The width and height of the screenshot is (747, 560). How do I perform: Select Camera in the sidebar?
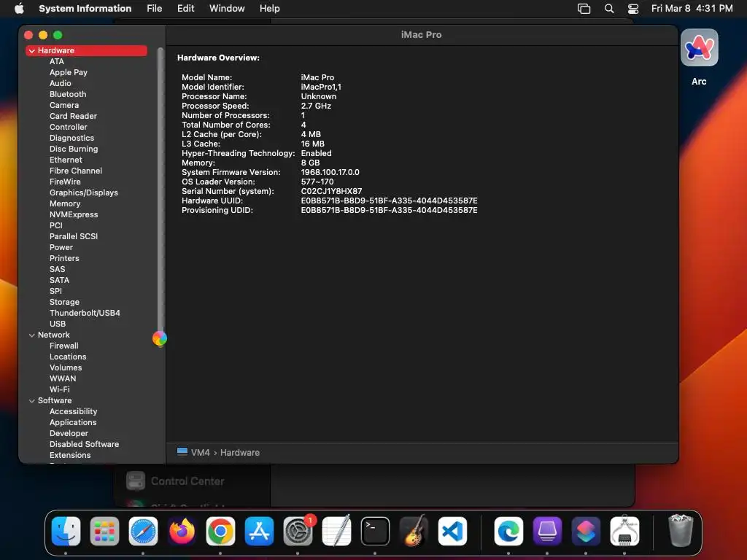coord(64,105)
